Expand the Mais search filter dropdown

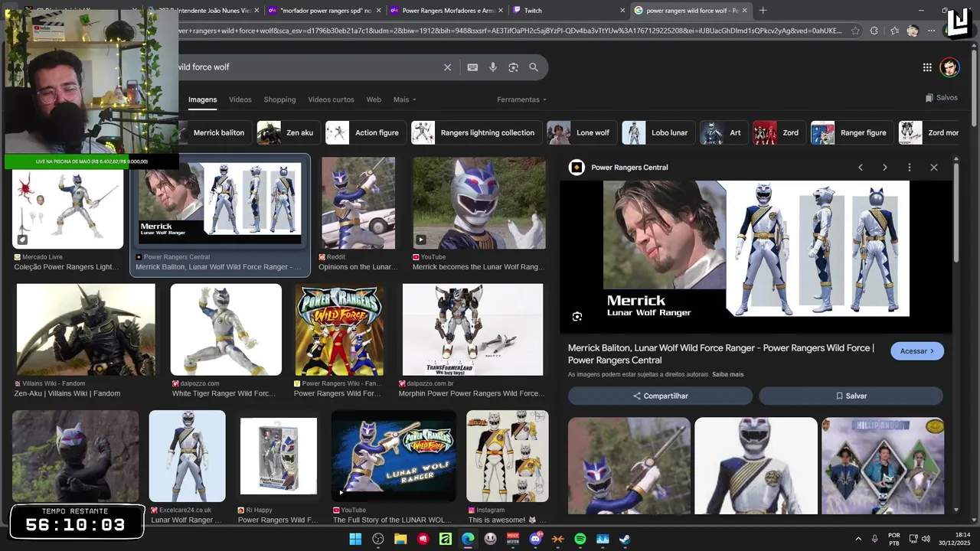[x=405, y=99]
